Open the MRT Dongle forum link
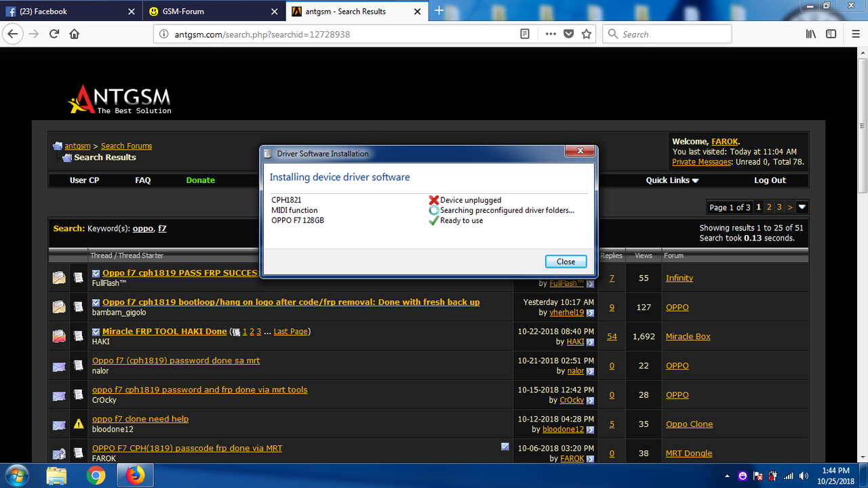Screen dimensions: 868x488 [x=689, y=453]
